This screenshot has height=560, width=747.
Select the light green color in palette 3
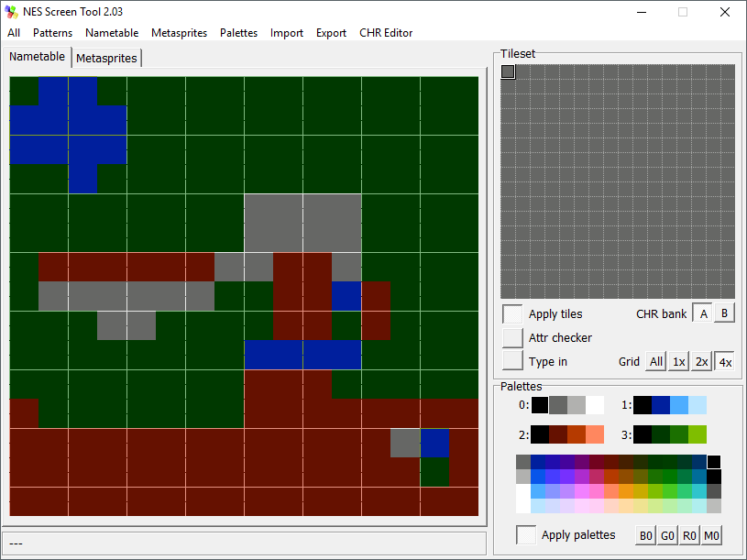pos(698,434)
